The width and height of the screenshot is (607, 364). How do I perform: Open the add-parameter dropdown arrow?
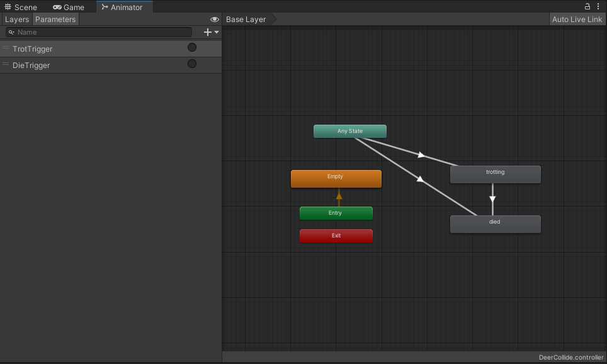pos(217,32)
